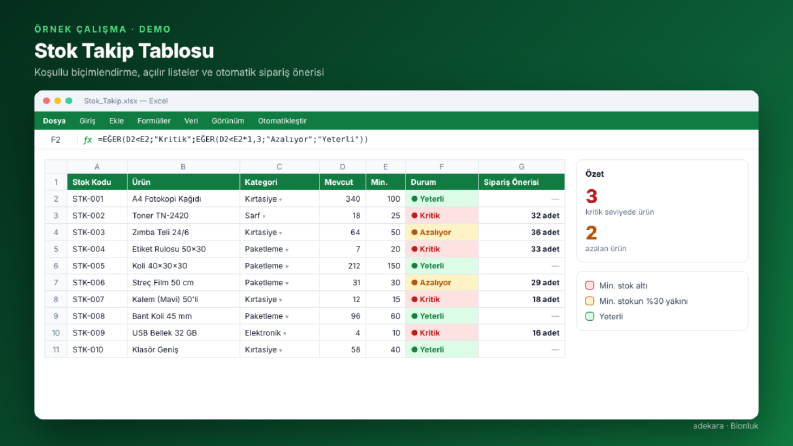
Task: Select the Veri tab
Action: point(191,121)
